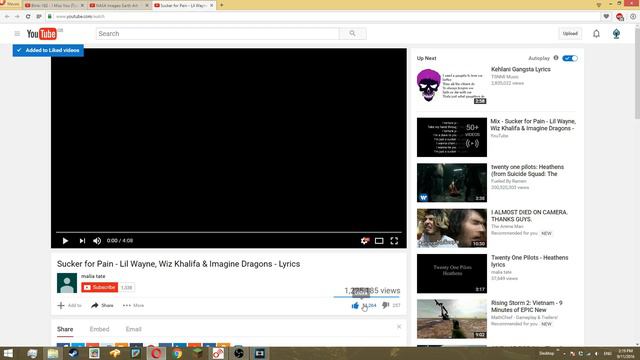Click the thumbs up like icon
This screenshot has width=640, height=360.
(x=355, y=305)
